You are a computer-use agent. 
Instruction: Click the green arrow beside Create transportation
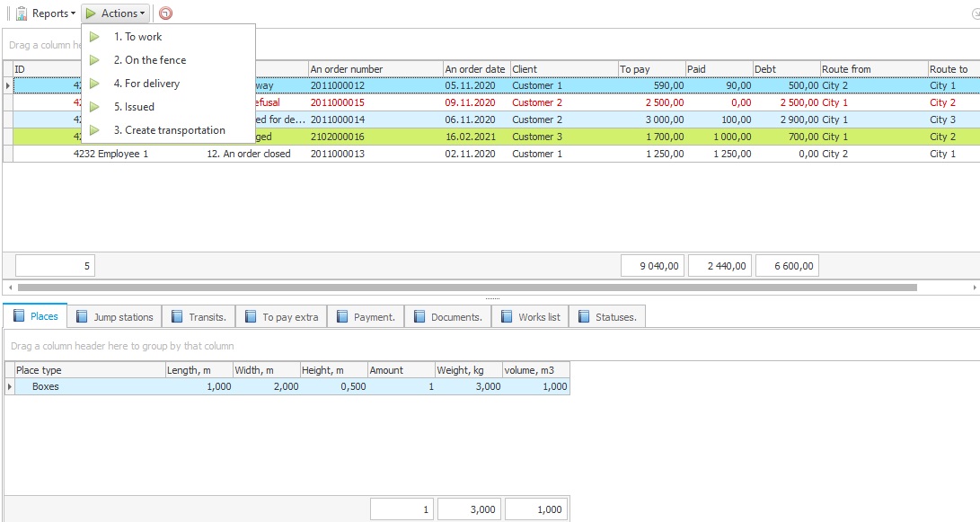click(x=94, y=130)
